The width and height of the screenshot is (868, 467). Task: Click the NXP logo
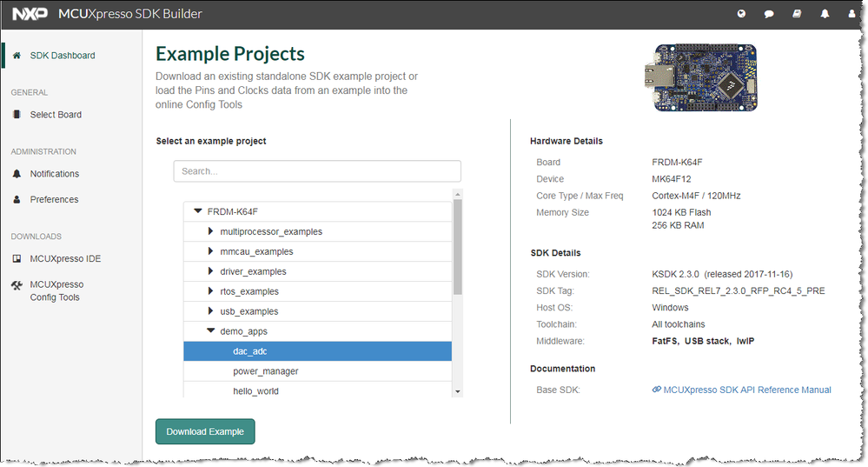click(x=30, y=14)
